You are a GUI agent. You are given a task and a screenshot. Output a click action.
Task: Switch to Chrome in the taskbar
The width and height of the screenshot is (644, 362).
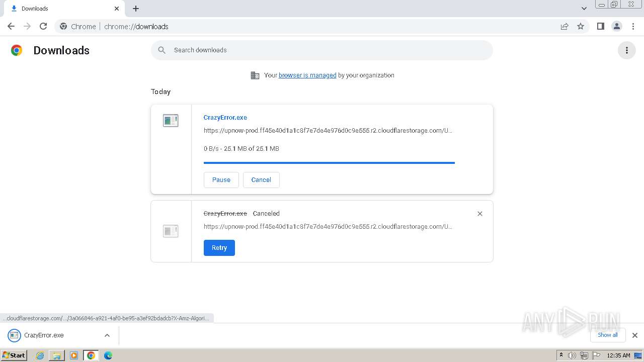91,355
